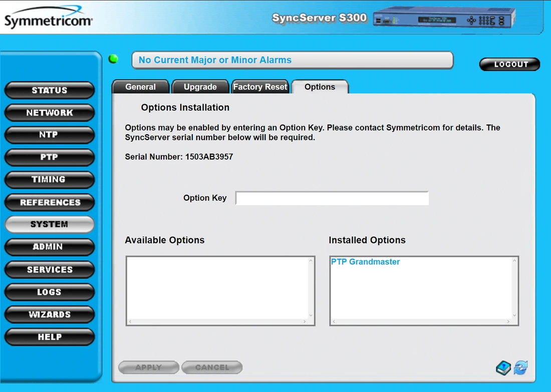Open the NTP menu
Screen dimensions: 551x392
(x=49, y=135)
